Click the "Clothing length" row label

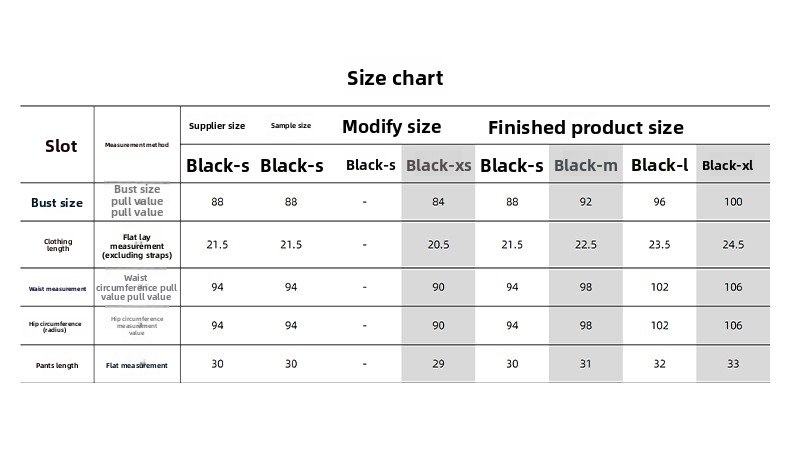click(x=58, y=244)
